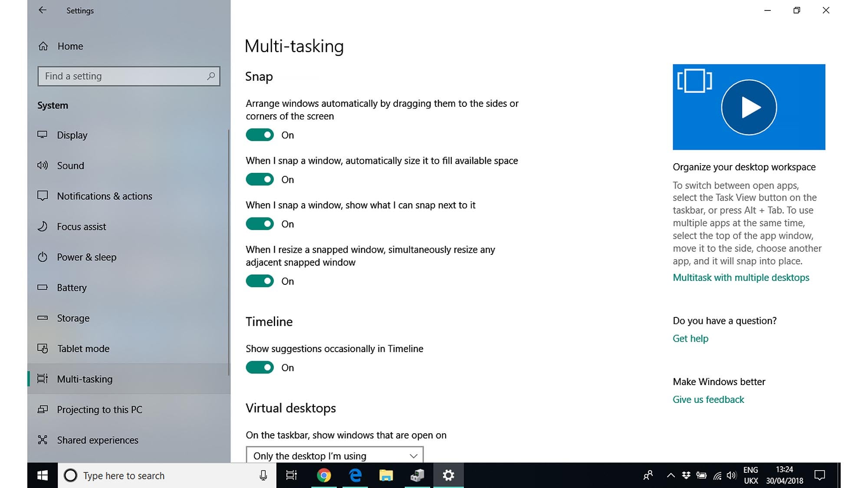Click the Shared experiences icon

(x=42, y=440)
